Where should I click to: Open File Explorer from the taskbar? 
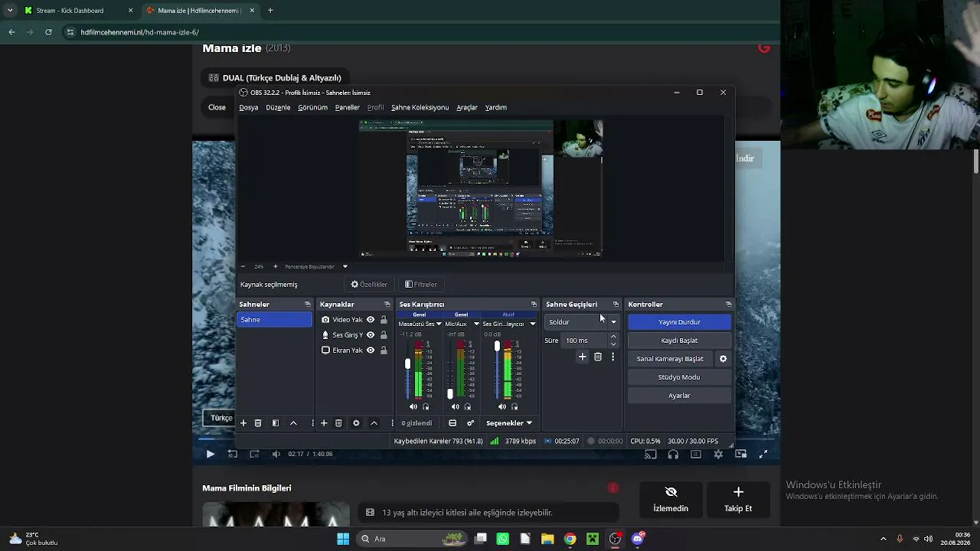(x=547, y=539)
